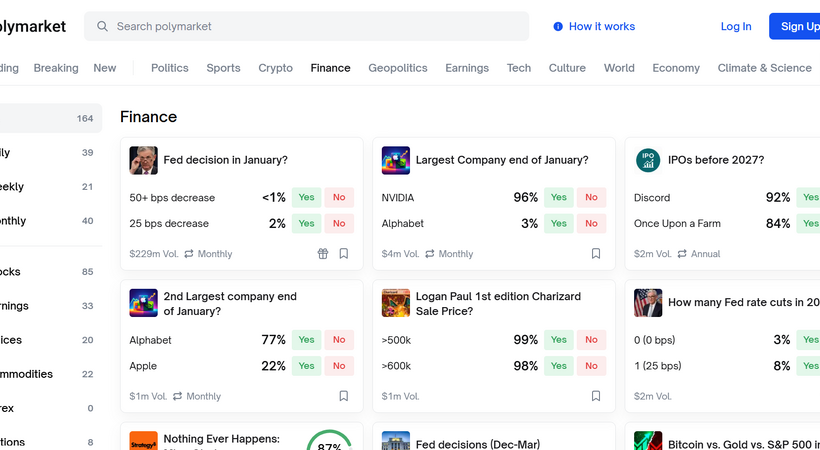Screen dimensions: 820x450
Task: Open the Charizard card thumbnail
Action: [x=396, y=303]
